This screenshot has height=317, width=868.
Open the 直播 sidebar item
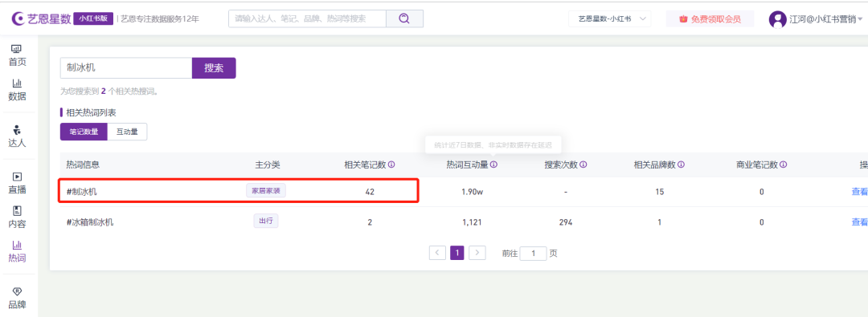point(17,183)
